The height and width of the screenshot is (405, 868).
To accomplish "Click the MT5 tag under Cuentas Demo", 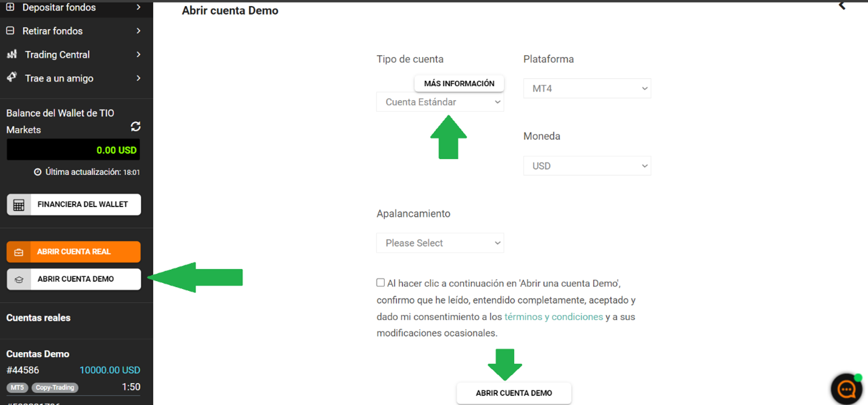I will pos(16,387).
